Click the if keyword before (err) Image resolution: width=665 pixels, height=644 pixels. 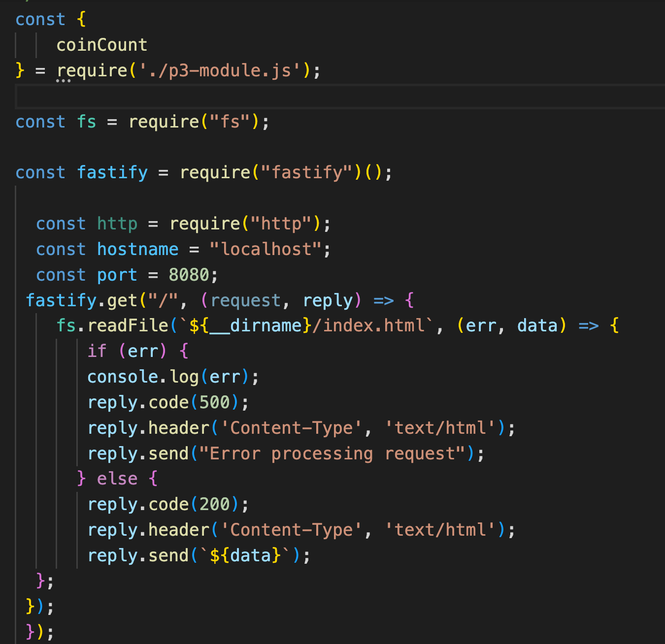coord(97,351)
